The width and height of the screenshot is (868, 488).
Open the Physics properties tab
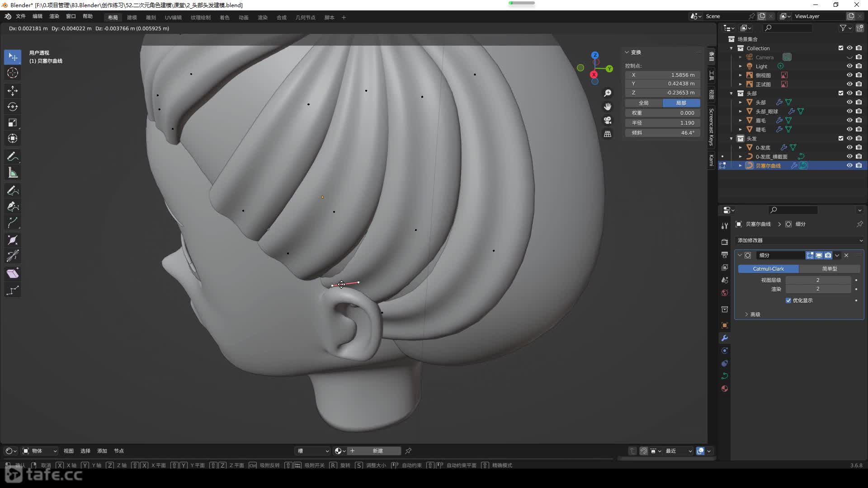click(x=725, y=351)
